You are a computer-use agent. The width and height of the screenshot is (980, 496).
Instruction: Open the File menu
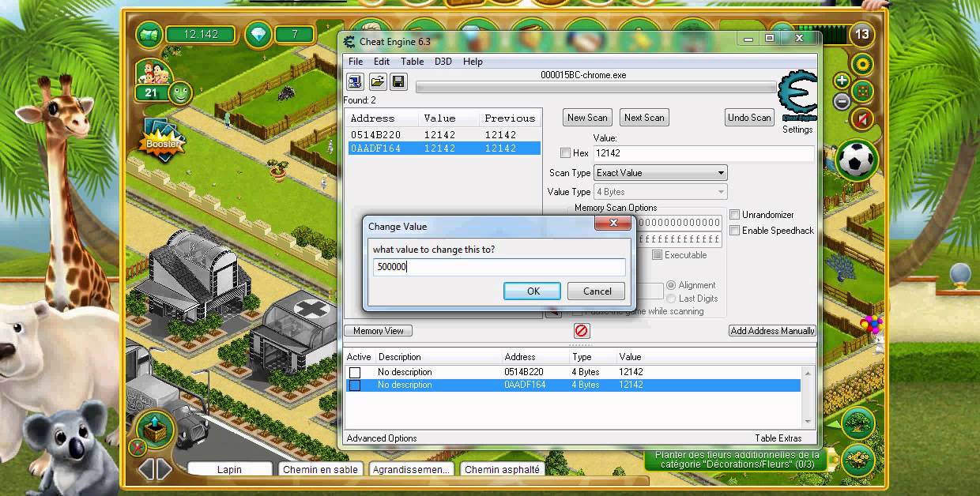coord(356,62)
